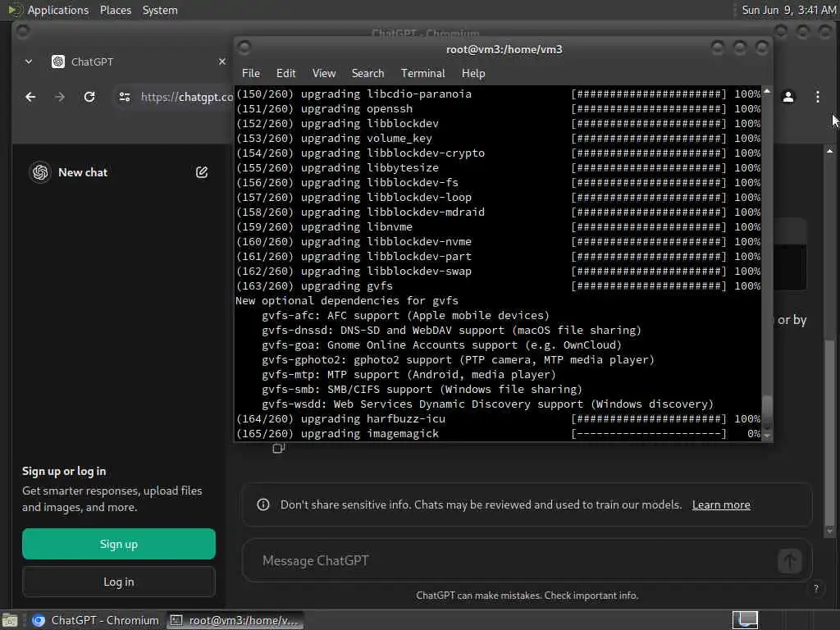Click the date and time clock in the panel

[x=788, y=10]
